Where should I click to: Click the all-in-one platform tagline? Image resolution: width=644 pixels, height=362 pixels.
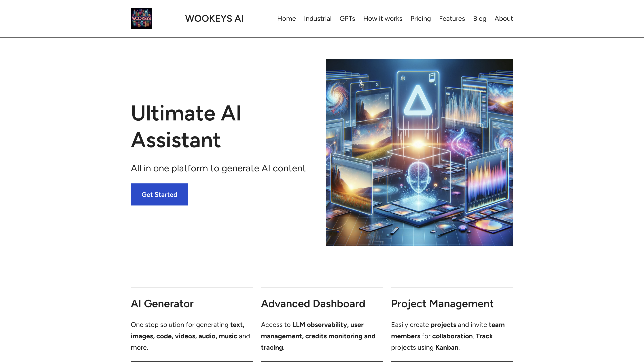pos(218,168)
